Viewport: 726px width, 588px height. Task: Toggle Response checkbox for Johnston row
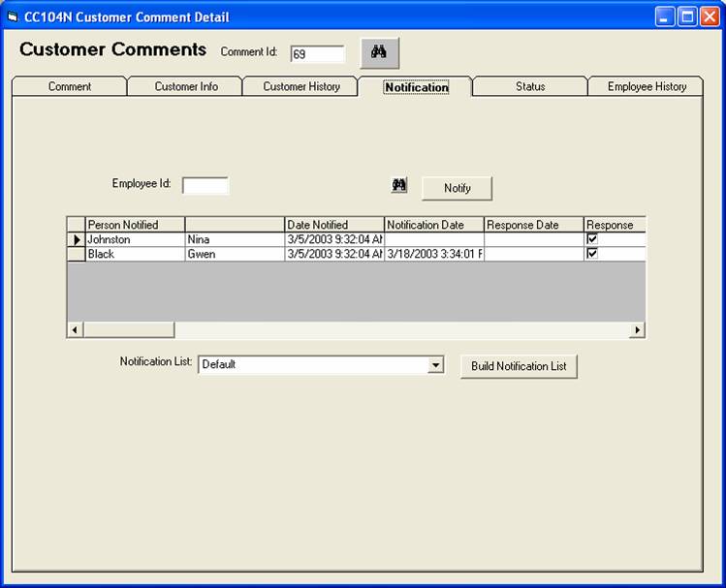pos(592,239)
